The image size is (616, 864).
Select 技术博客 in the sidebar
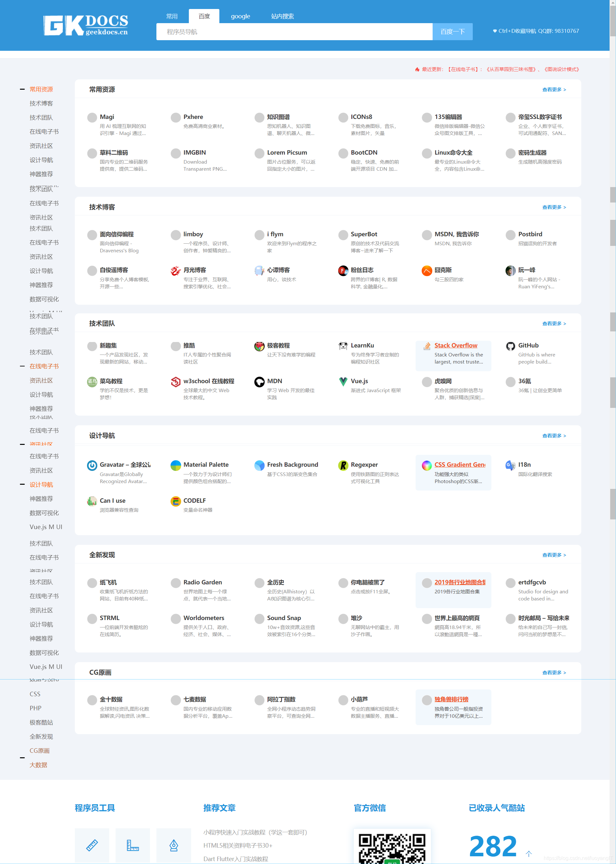[41, 103]
